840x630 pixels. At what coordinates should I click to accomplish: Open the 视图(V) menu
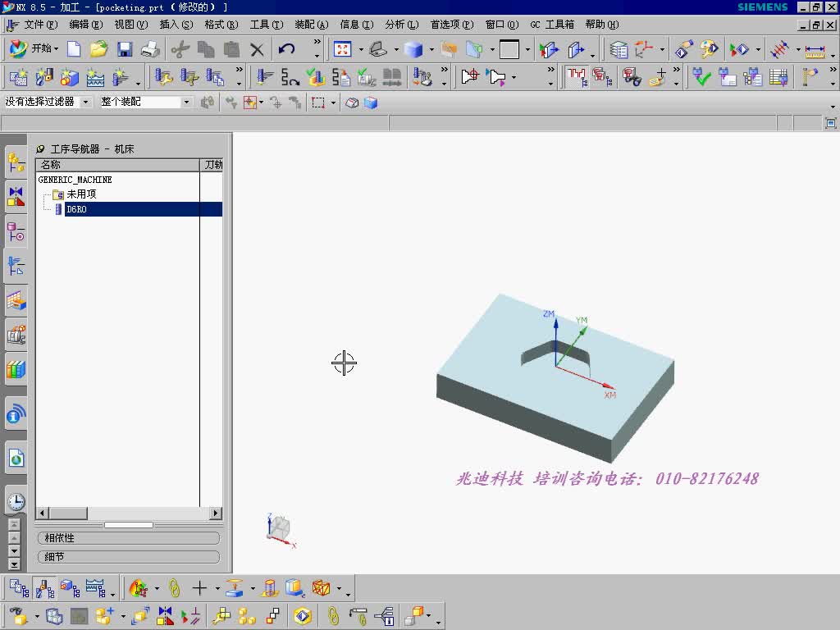[x=130, y=25]
